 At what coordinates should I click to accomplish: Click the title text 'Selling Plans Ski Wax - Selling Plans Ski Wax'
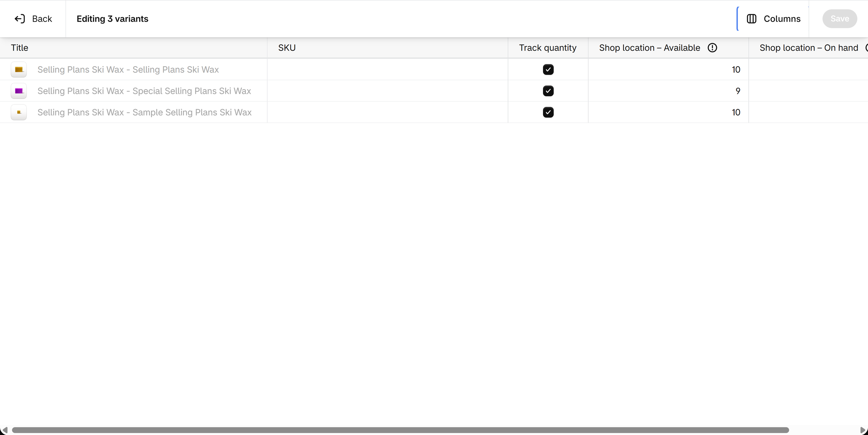(x=128, y=69)
